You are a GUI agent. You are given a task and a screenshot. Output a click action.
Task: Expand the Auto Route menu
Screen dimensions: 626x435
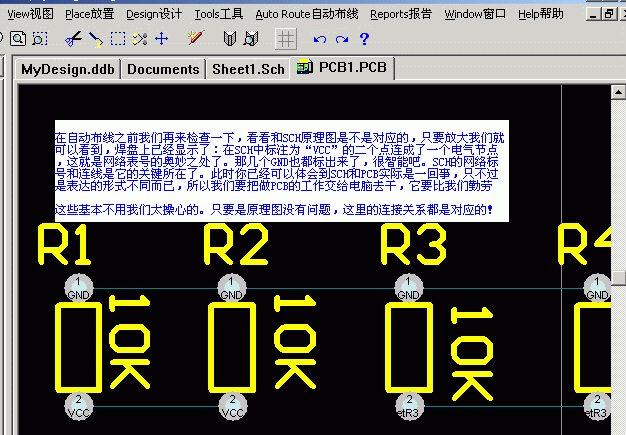click(306, 14)
